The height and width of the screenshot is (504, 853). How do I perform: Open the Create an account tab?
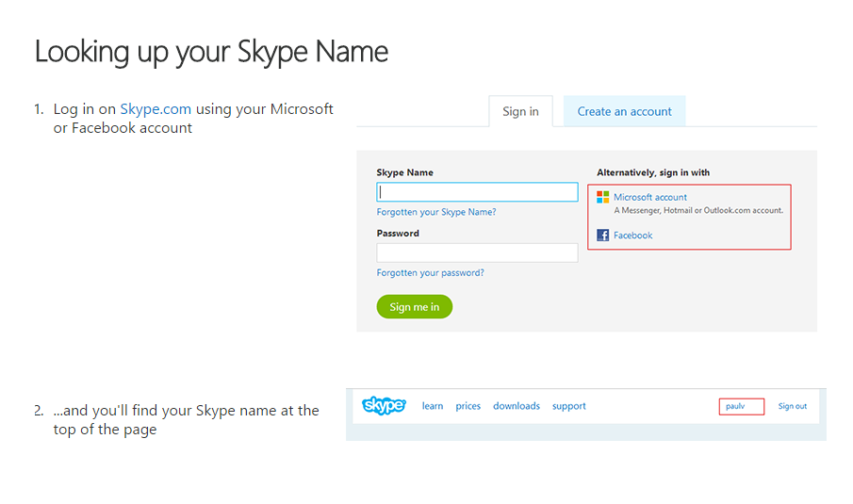pos(625,111)
